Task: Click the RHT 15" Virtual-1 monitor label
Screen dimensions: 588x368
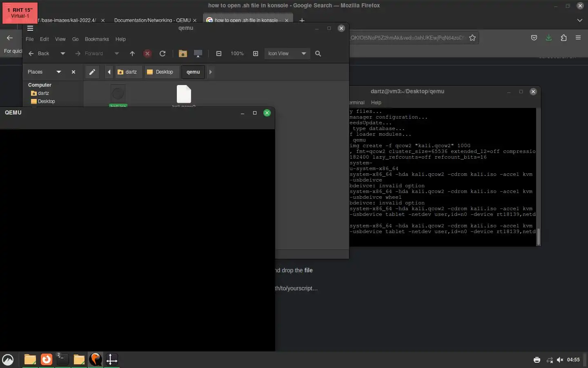Action: tap(20, 13)
